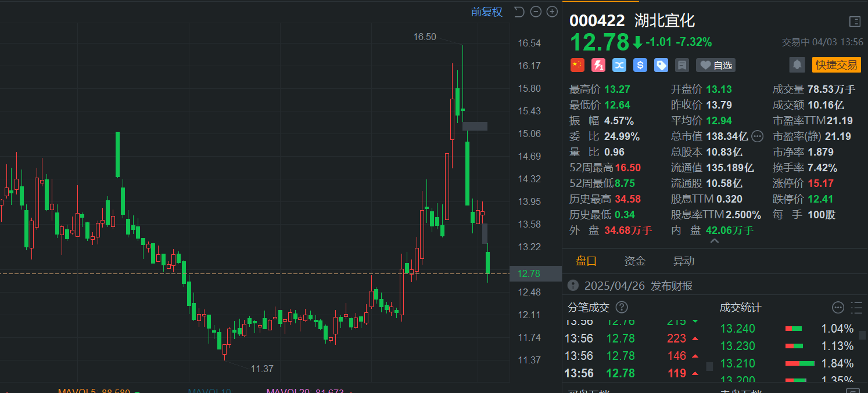The width and height of the screenshot is (868, 393).
Task: Click the 分笔成交 list scrollbar thumb
Action: tap(709, 366)
